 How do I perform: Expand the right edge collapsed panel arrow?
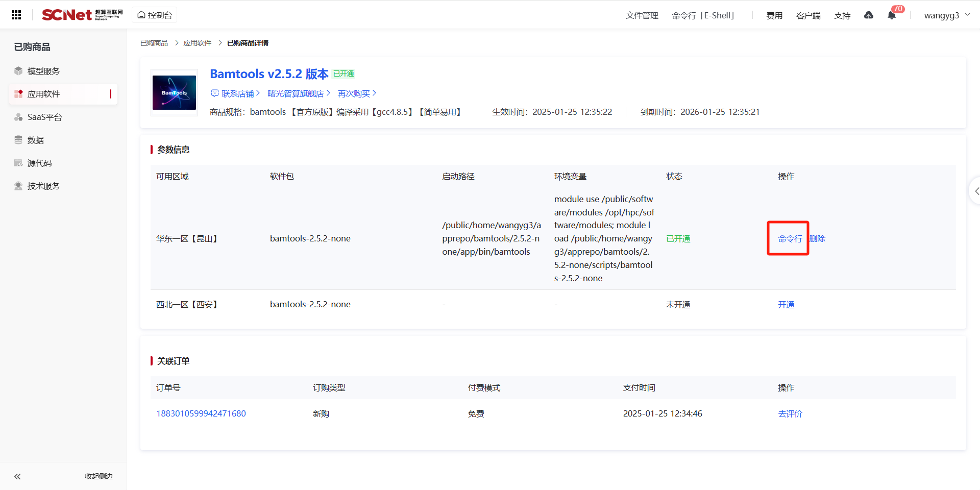[976, 191]
